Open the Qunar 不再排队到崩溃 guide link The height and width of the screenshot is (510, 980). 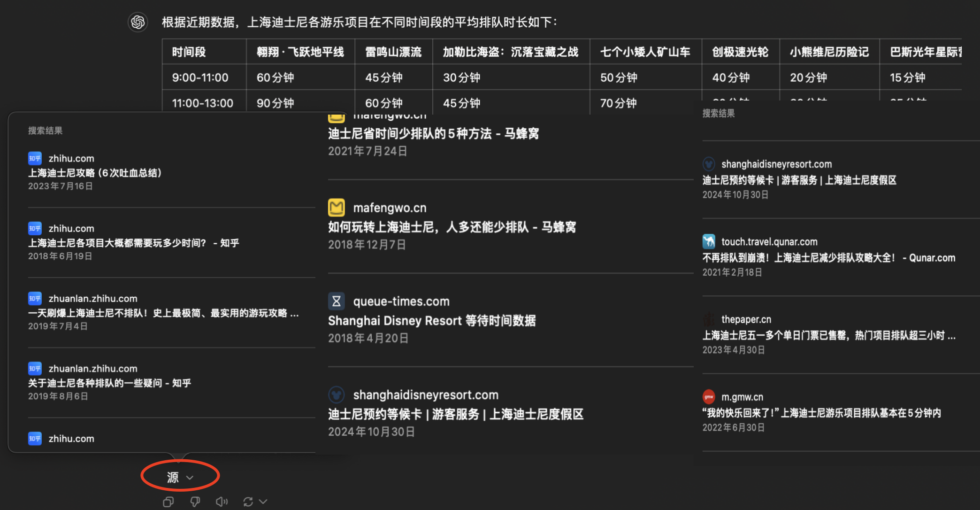tap(828, 258)
